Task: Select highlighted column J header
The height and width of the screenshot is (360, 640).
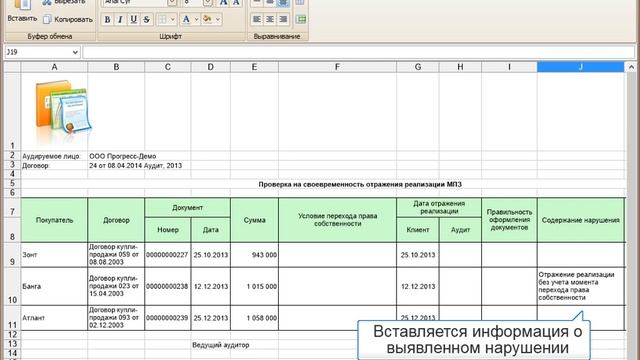Action: click(x=580, y=67)
